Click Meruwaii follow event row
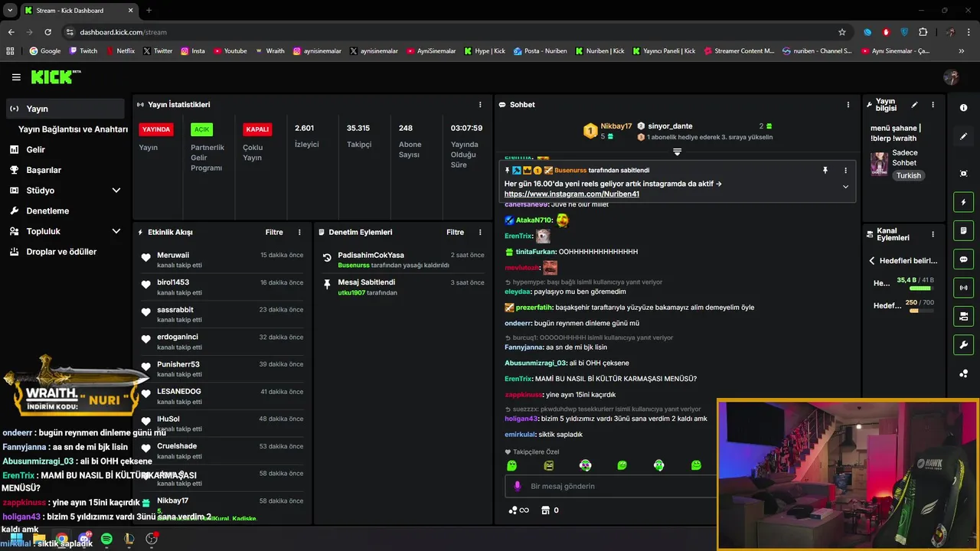Screen dimensions: 980x551 222,259
